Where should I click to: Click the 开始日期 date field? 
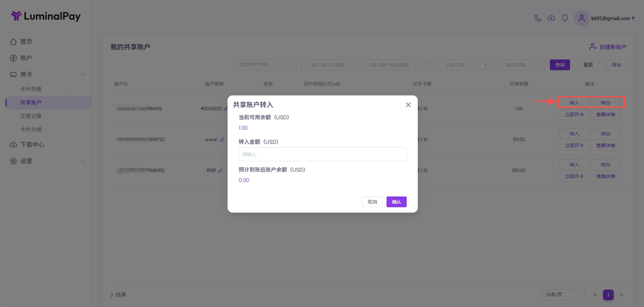455,65
